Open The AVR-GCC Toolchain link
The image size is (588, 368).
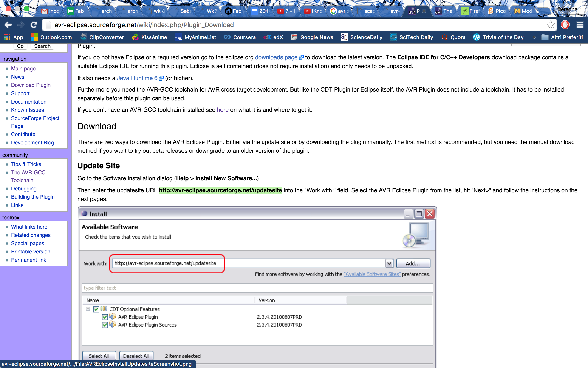28,176
